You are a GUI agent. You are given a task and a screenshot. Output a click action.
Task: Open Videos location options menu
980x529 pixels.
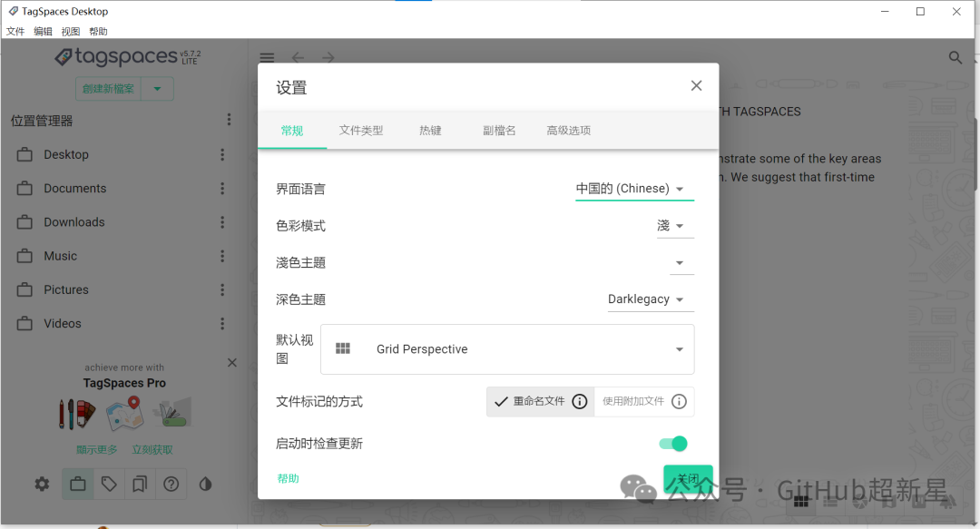[x=222, y=323]
